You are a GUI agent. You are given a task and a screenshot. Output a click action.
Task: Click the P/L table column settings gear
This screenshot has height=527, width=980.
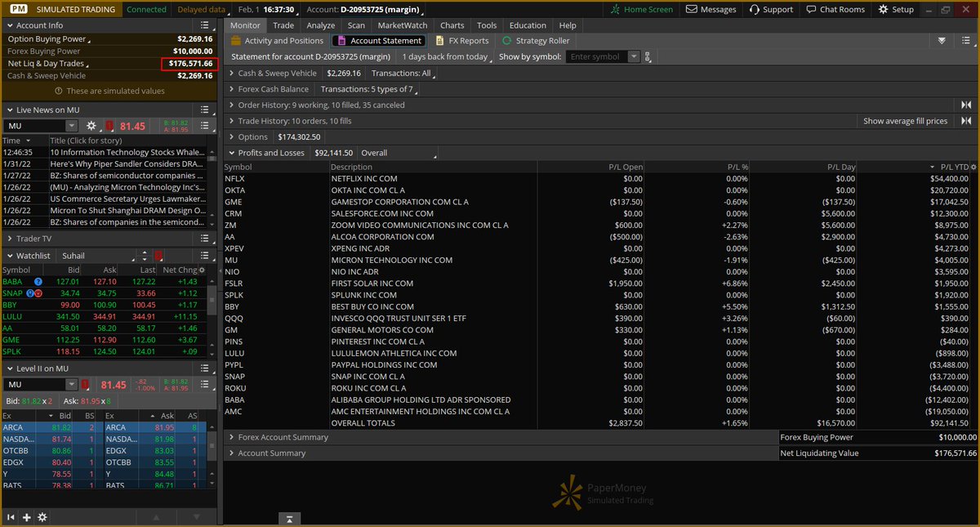[972, 167]
